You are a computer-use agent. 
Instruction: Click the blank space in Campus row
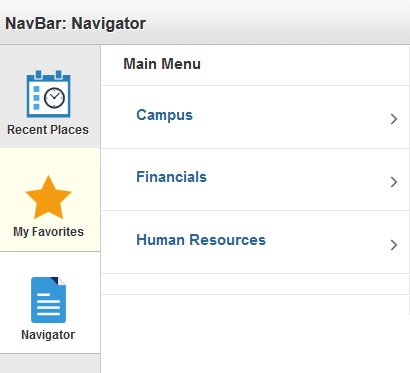[x=290, y=117]
